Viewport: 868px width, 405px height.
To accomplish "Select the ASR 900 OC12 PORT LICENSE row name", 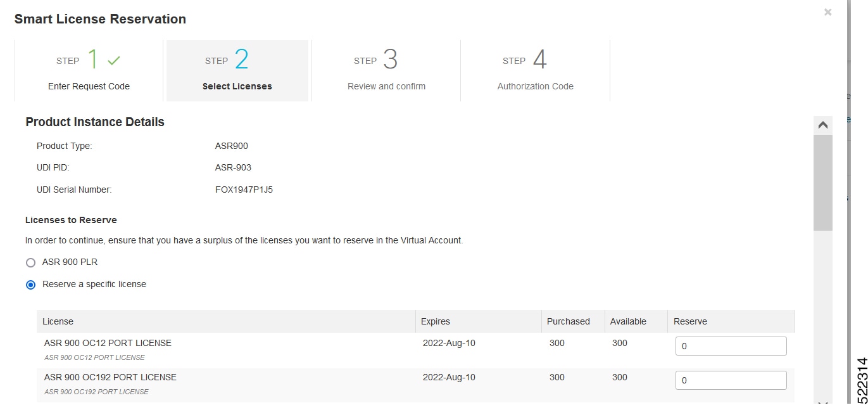I will click(108, 343).
